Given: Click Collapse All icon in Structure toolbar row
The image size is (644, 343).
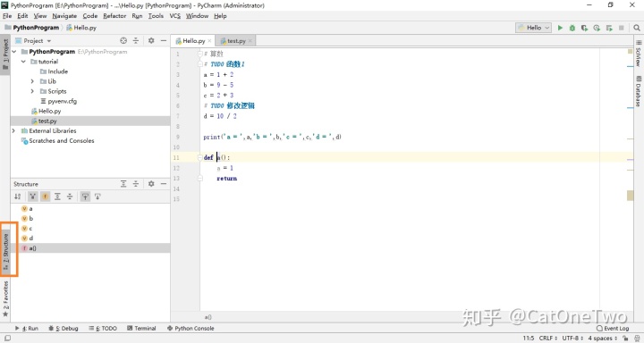Looking at the screenshot, I should pos(70,197).
